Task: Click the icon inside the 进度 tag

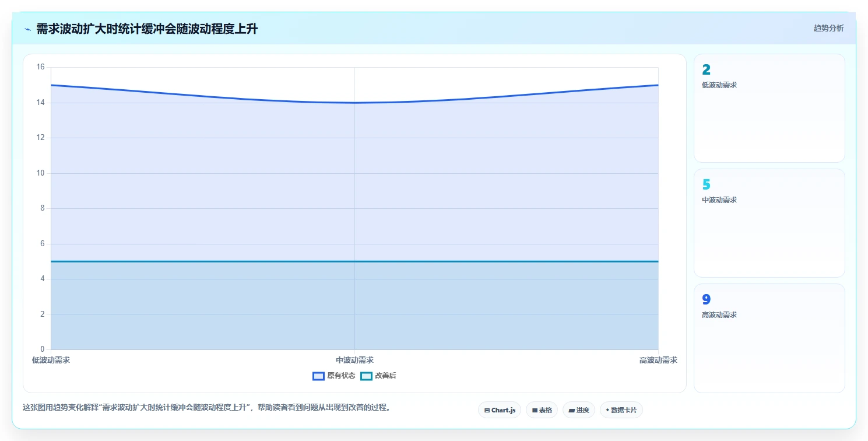Action: (571, 411)
